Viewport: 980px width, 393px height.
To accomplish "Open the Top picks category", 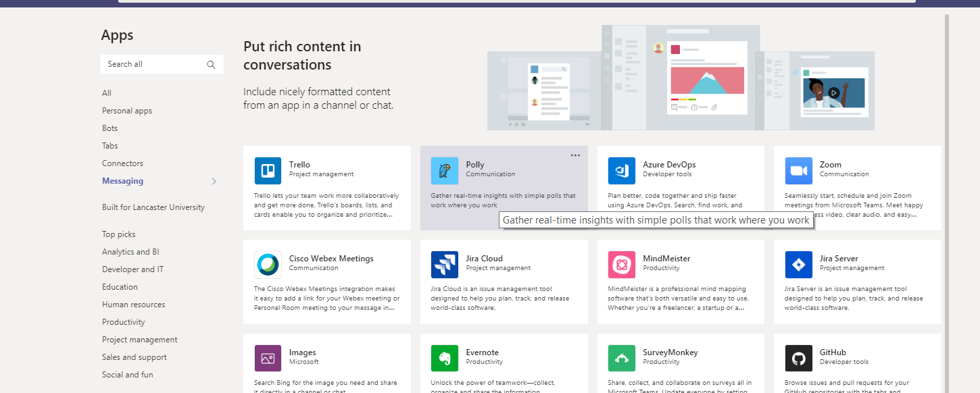I will (x=119, y=234).
